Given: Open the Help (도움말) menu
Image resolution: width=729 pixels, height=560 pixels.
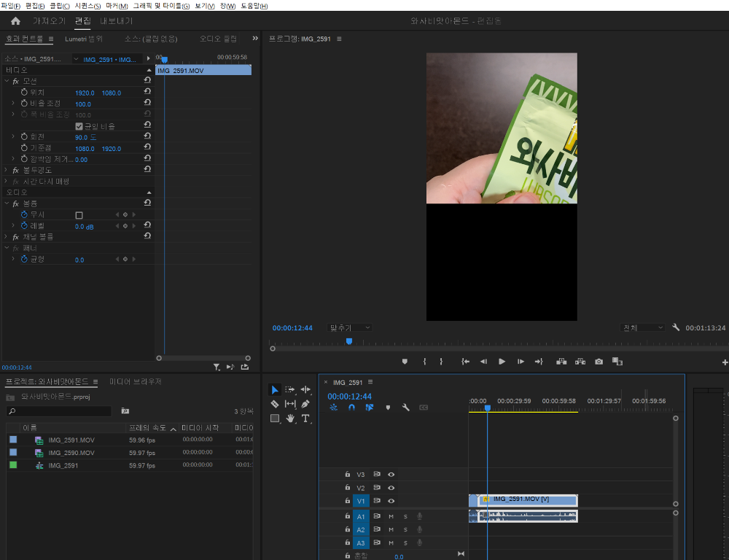Looking at the screenshot, I should tap(254, 6).
